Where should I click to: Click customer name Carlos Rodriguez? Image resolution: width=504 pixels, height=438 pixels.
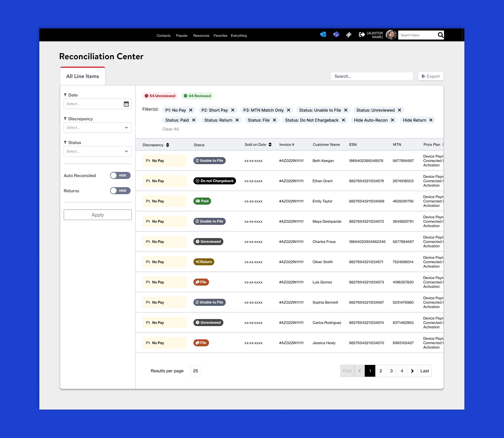[x=327, y=323]
